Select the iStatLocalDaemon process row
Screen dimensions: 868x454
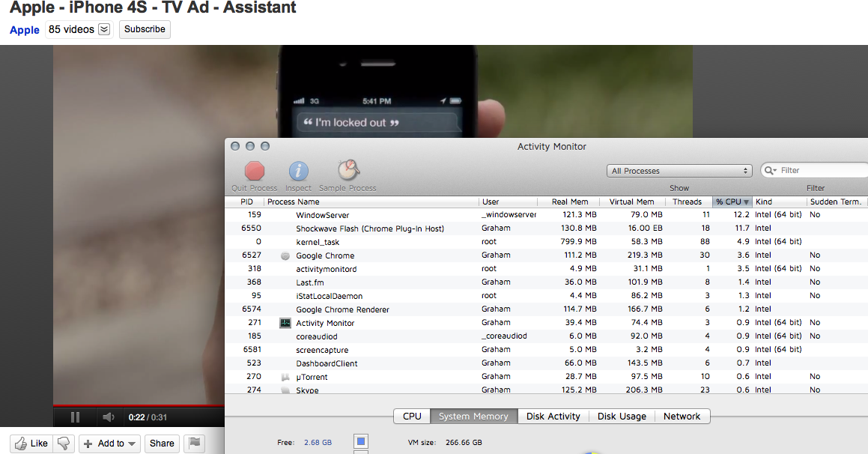click(547, 296)
